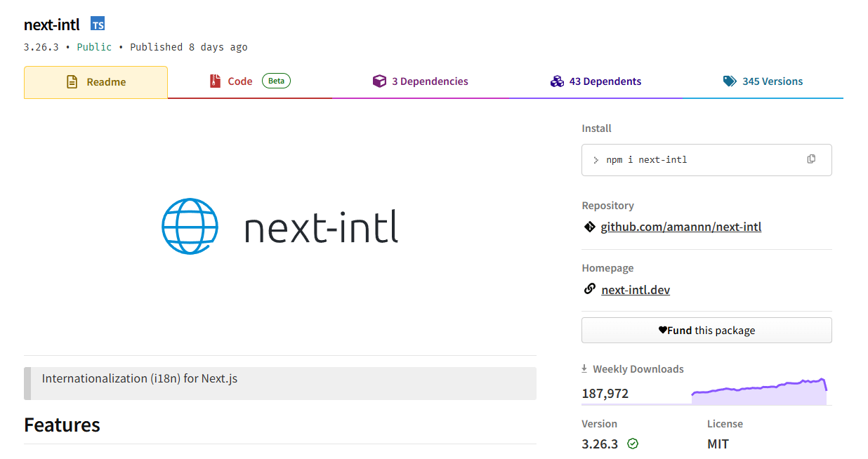Open the next-intl.dev homepage link
868x459 pixels.
coord(636,289)
